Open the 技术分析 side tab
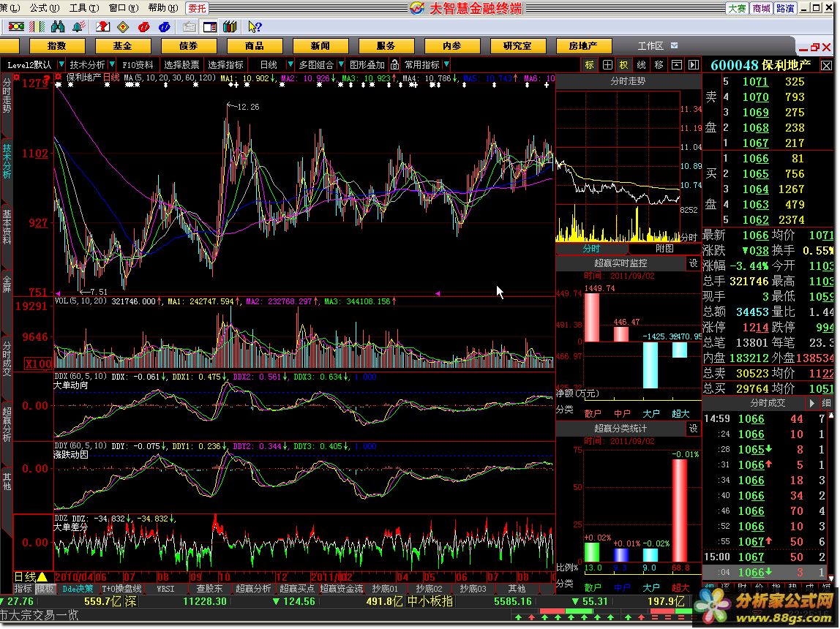The height and width of the screenshot is (629, 840). pyautogui.click(x=7, y=161)
